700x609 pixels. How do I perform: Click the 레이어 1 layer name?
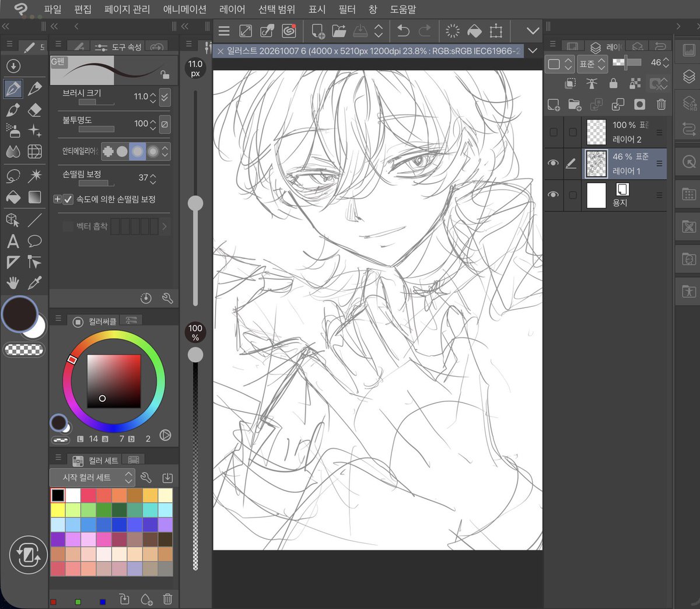pyautogui.click(x=626, y=171)
